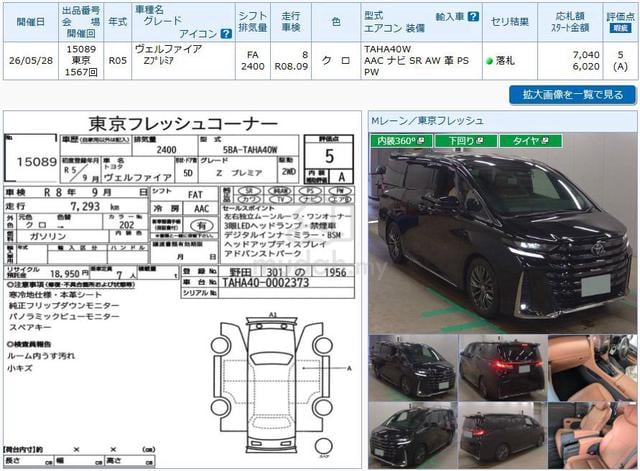Image resolution: width=640 pixels, height=471 pixels.
Task: Open the タイヤ tire view
Action: 531,141
